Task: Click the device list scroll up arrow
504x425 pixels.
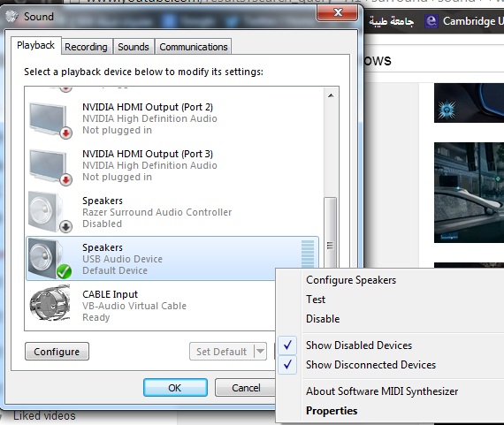Action: tap(331, 95)
